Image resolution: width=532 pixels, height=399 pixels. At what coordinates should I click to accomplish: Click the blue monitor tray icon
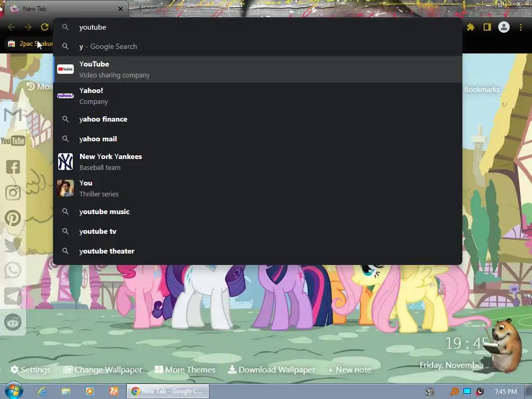pos(467,391)
